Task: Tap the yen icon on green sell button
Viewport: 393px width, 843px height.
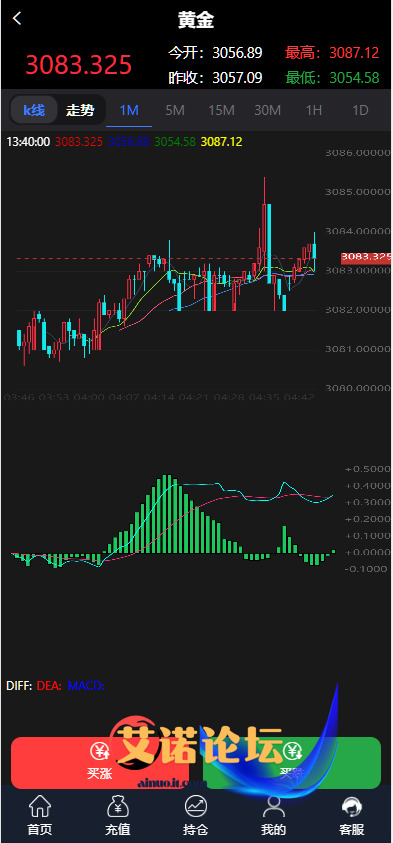Action: point(293,751)
